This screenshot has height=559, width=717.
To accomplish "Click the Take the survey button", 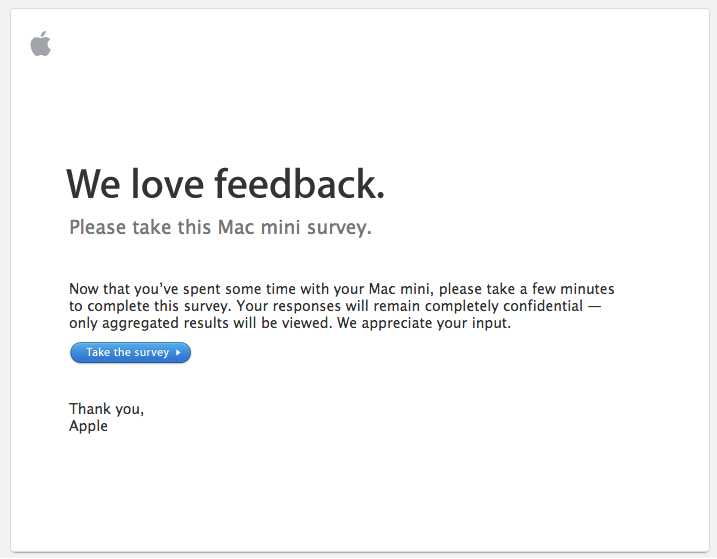I will (x=130, y=353).
